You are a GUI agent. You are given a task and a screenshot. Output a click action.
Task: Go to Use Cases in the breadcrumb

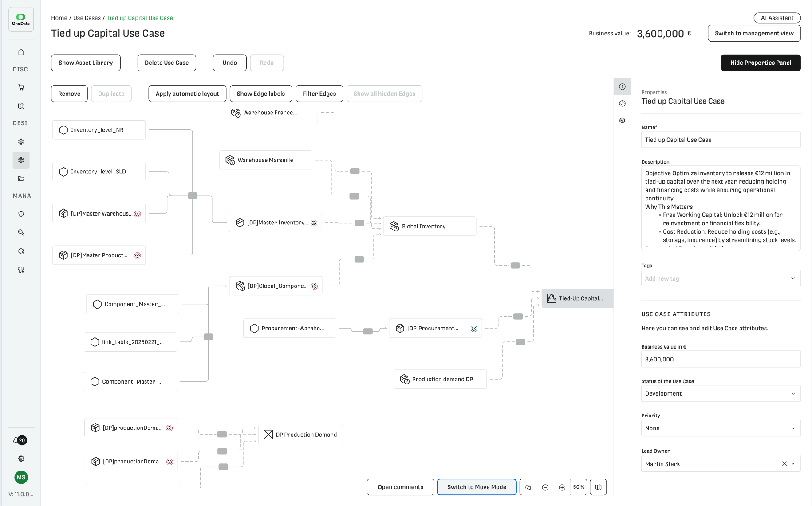point(87,18)
